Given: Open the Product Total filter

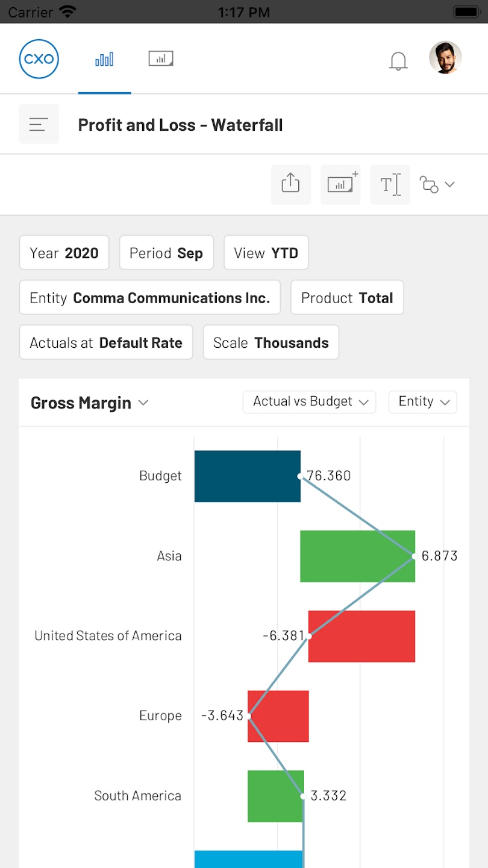Looking at the screenshot, I should [347, 298].
